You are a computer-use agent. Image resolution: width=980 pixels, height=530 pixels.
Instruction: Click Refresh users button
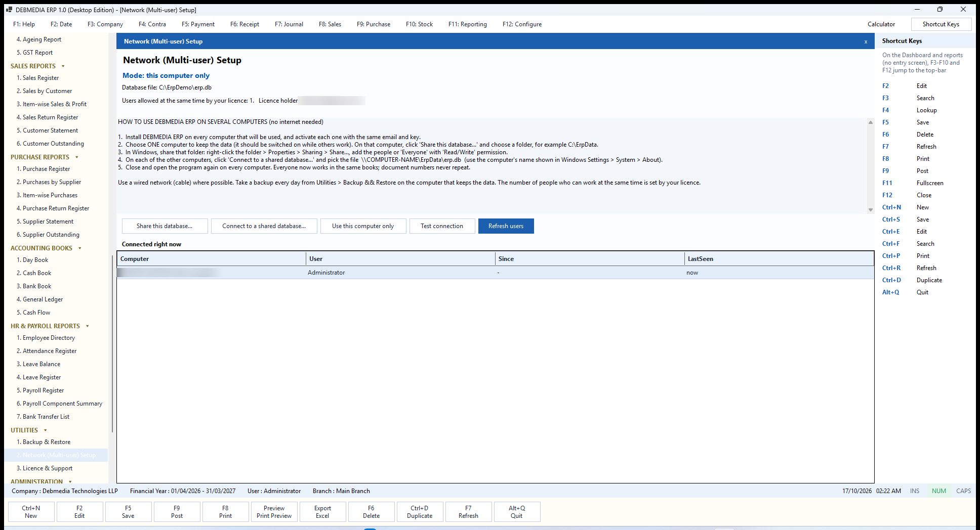pos(506,226)
